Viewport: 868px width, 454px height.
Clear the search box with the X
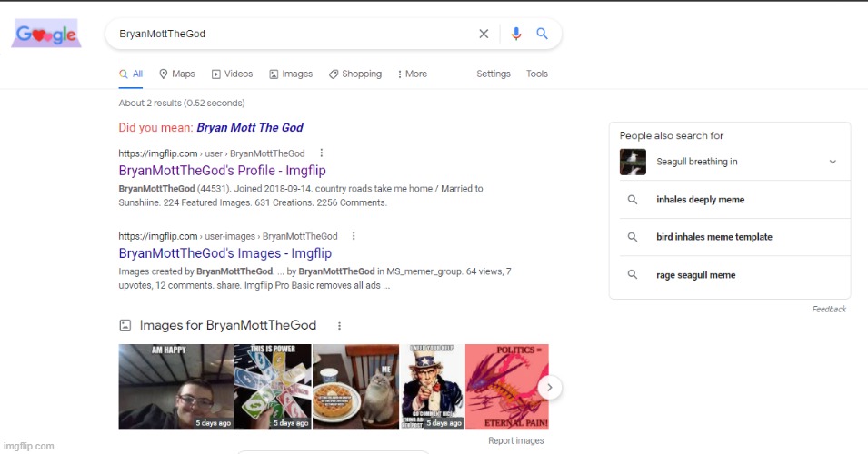484,34
